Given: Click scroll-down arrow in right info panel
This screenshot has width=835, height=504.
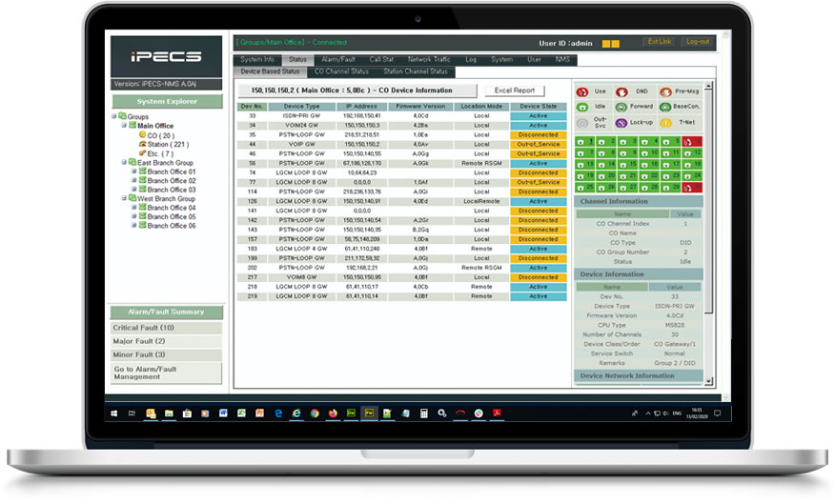Looking at the screenshot, I should [709, 381].
